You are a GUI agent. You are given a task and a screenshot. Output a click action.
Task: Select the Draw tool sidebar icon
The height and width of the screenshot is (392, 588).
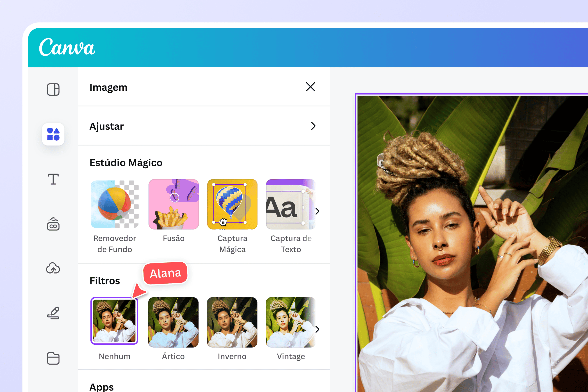[x=53, y=313]
